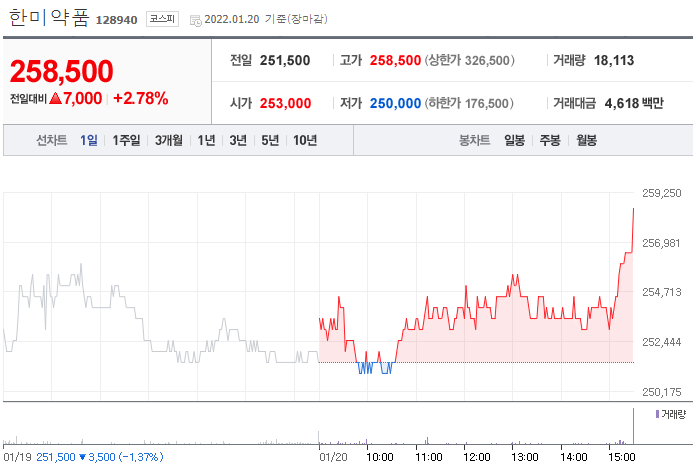Click the 250,175 price axis label

click(662, 392)
